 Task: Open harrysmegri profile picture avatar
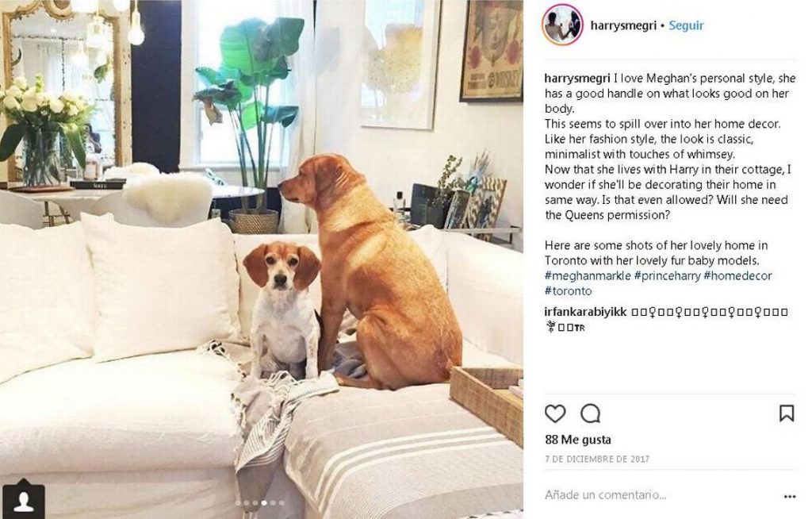(562, 25)
